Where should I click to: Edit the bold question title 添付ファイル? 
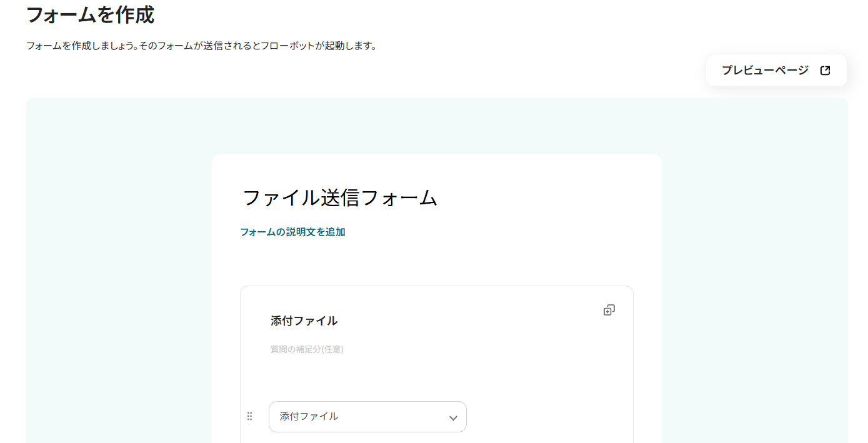pos(304,321)
